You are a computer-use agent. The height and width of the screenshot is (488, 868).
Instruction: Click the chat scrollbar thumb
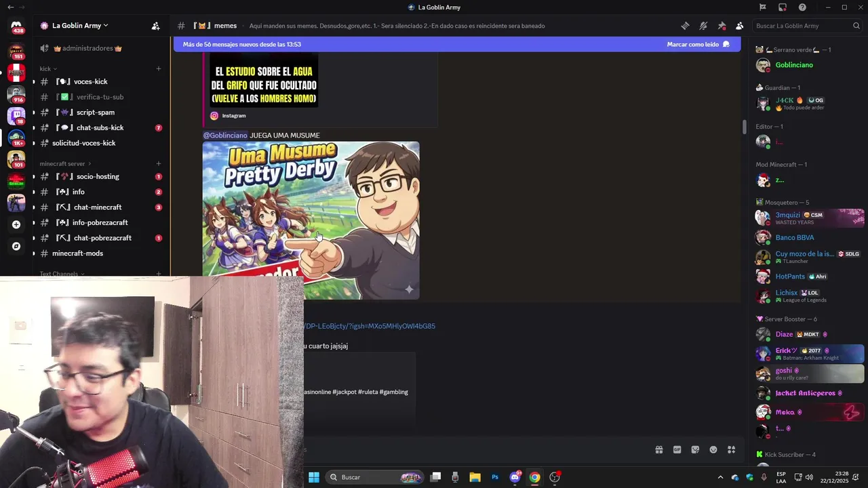click(x=744, y=127)
